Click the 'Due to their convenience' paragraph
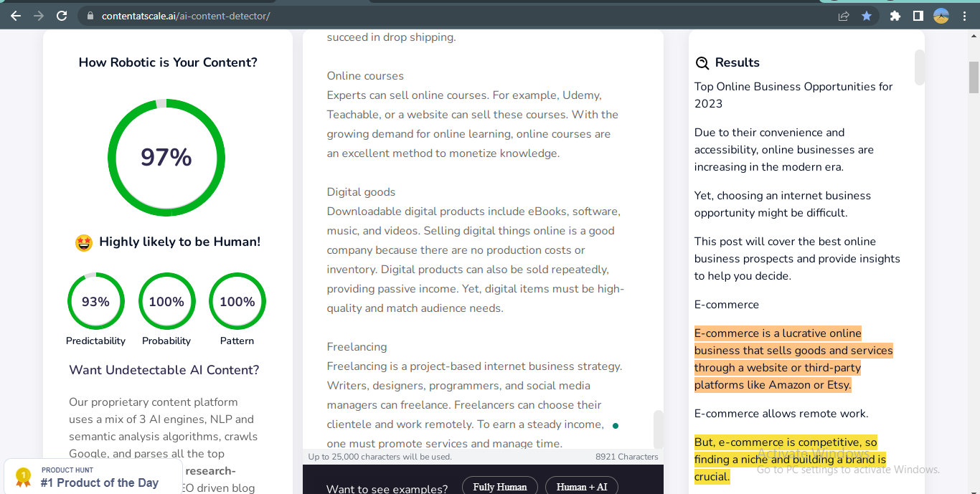980x494 pixels. click(x=784, y=150)
